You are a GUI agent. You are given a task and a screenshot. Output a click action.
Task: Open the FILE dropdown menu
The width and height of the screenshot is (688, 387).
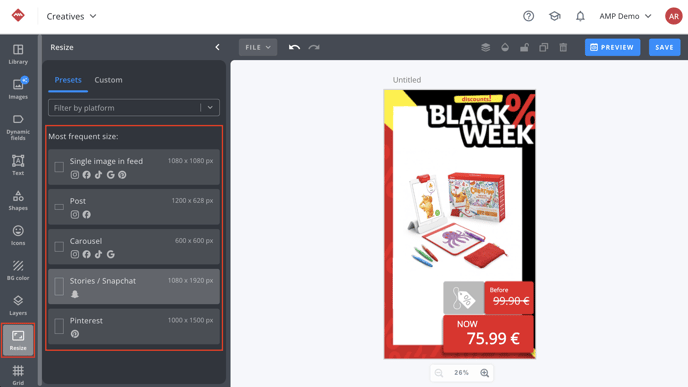click(x=258, y=47)
